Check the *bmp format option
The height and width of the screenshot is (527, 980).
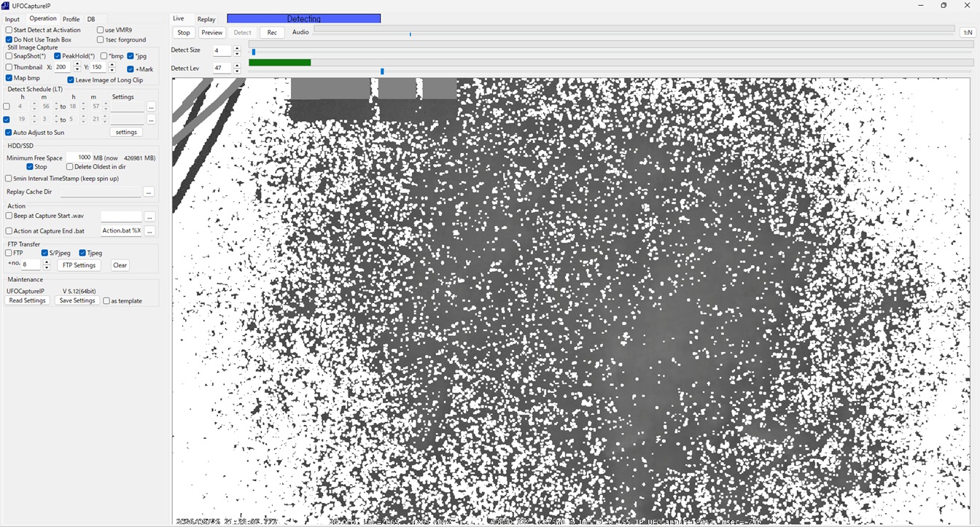[x=104, y=56]
